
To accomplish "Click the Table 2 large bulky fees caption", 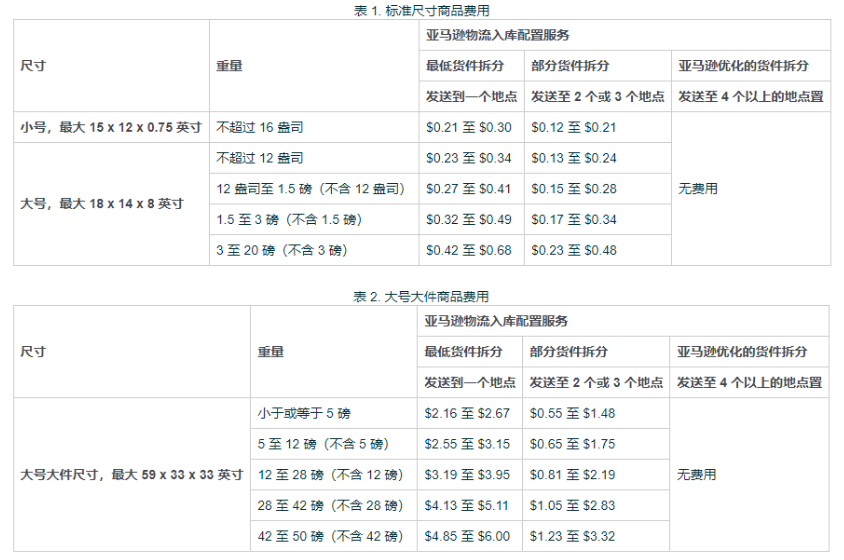I will [421, 297].
